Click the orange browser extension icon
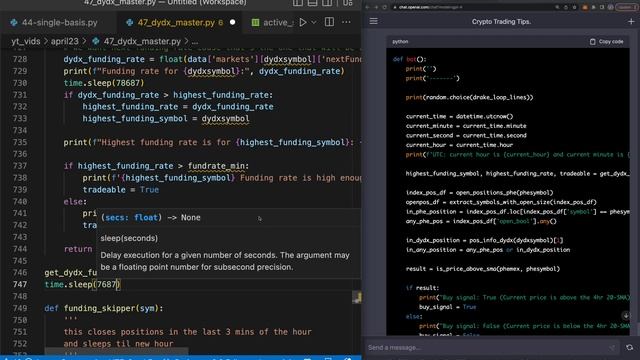The image size is (640, 360). pyautogui.click(x=585, y=7)
